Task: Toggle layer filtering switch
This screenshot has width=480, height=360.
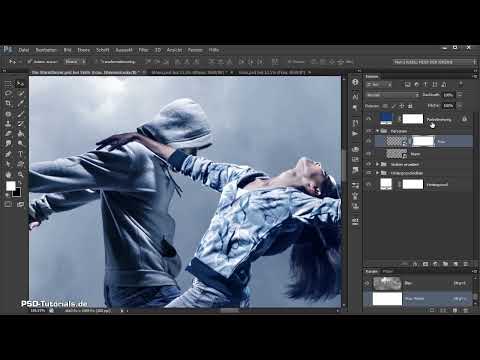Action: [x=460, y=84]
